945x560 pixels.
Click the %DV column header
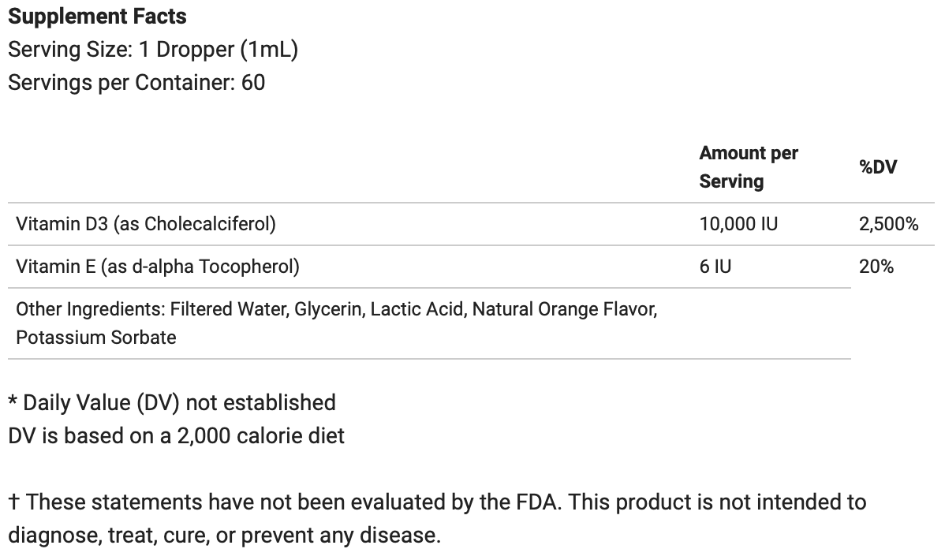[877, 167]
